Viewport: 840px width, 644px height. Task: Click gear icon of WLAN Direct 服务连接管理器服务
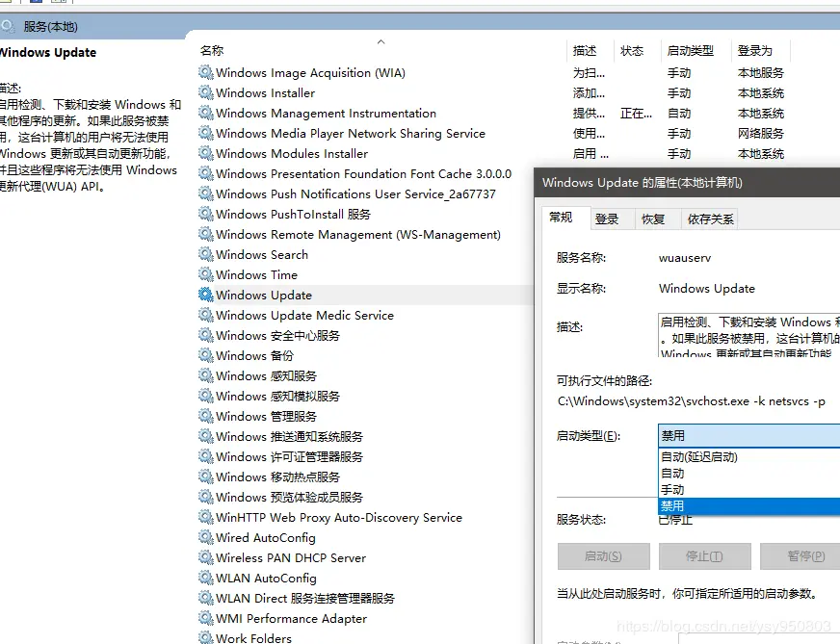click(206, 598)
